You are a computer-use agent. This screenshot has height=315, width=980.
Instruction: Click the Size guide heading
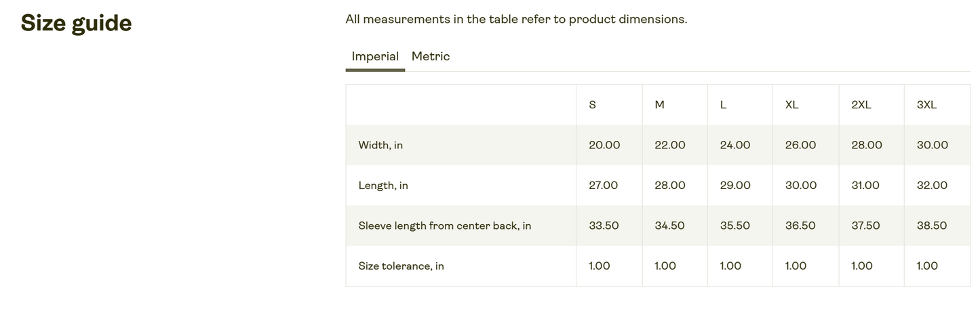point(76,24)
